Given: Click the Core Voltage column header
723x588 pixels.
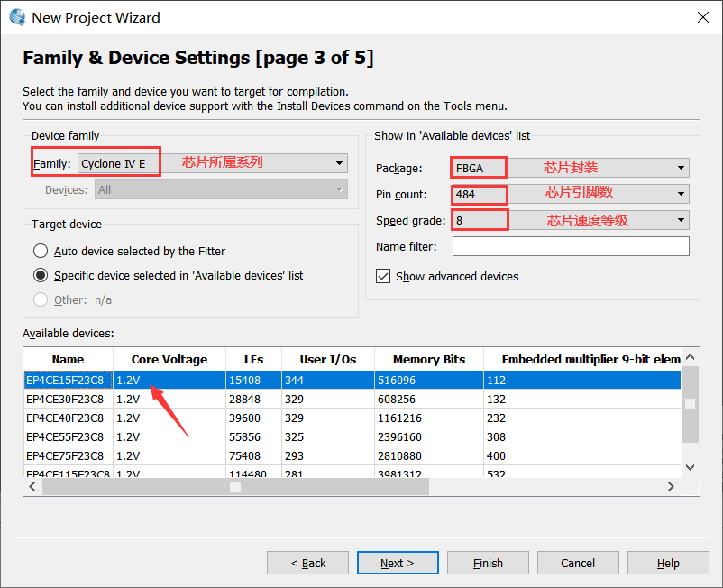Looking at the screenshot, I should [169, 359].
